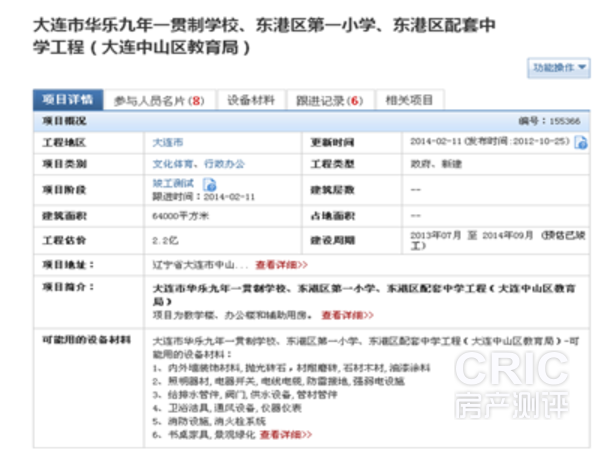600x450 pixels.
Task: Select the 编号 155366 text
Action: [x=549, y=121]
